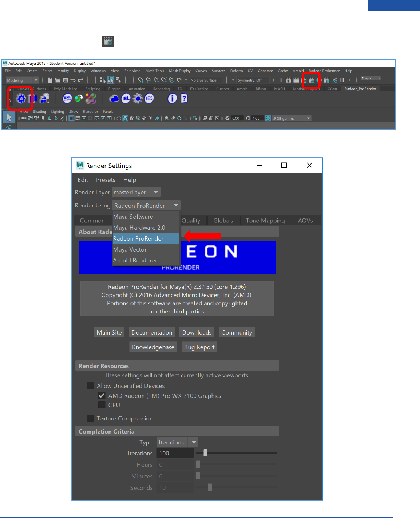Open the Modeling menu set dropdown
420x518 pixels.
coord(22,80)
